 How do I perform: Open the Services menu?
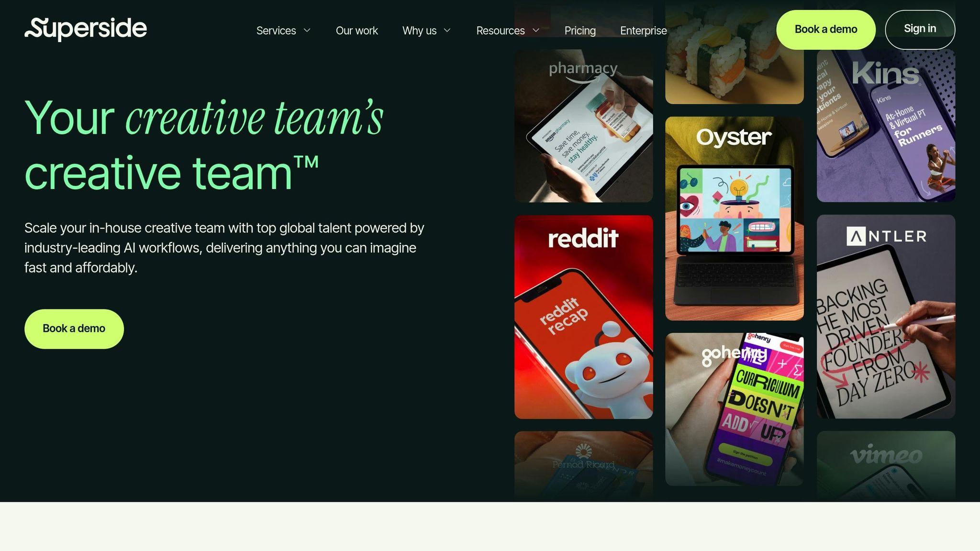[x=276, y=31]
